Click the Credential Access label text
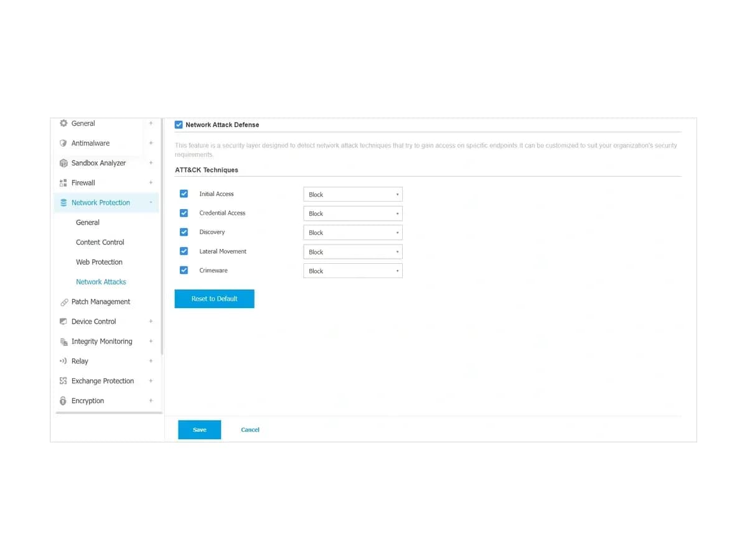The width and height of the screenshot is (747, 560). (x=222, y=213)
